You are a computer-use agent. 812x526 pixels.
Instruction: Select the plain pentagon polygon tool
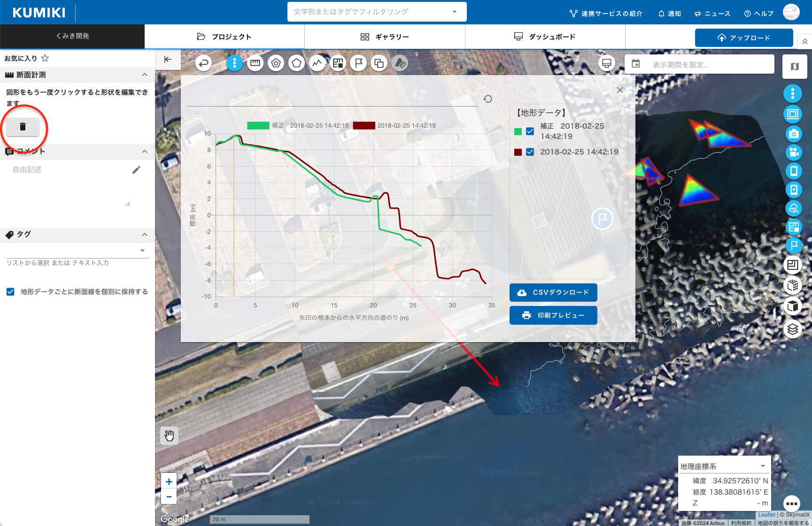coord(296,63)
